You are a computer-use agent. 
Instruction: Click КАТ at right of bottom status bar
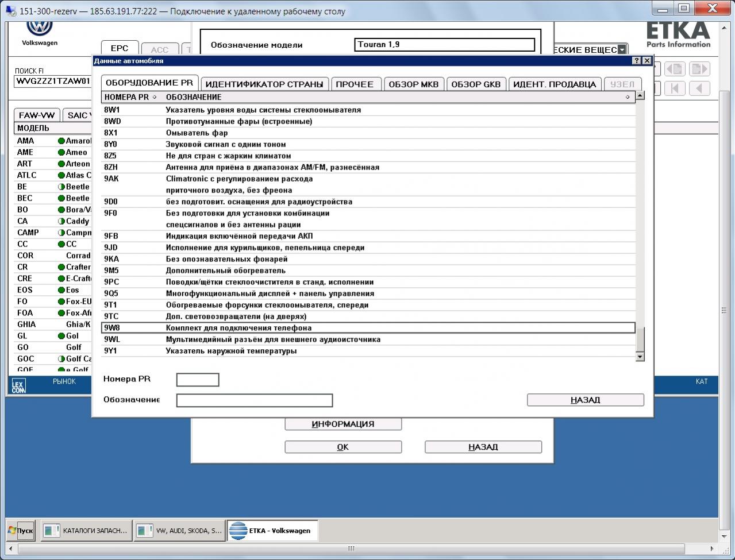(702, 381)
